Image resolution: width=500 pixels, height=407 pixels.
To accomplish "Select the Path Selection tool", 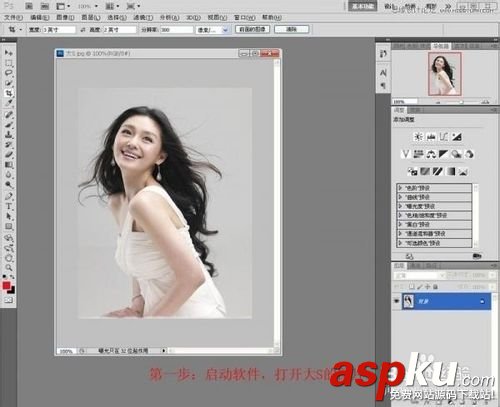I will pyautogui.click(x=8, y=217).
